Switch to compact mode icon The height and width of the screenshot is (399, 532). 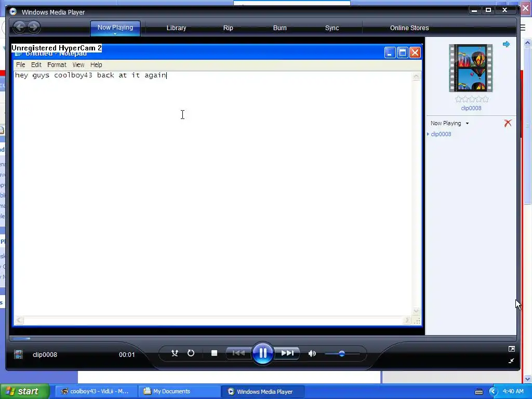tap(511, 361)
